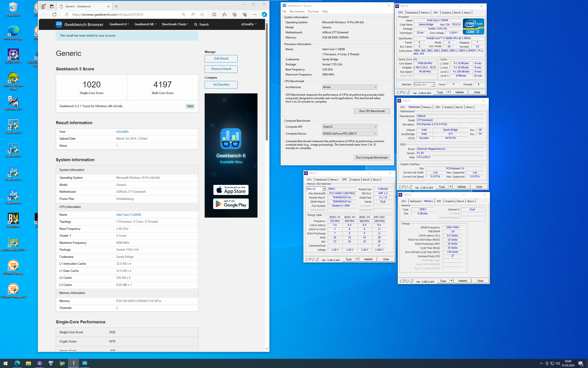This screenshot has height=368, width=588.
Task: Open Tools arrow in CPU-Z SPD window
Action: click(x=357, y=259)
